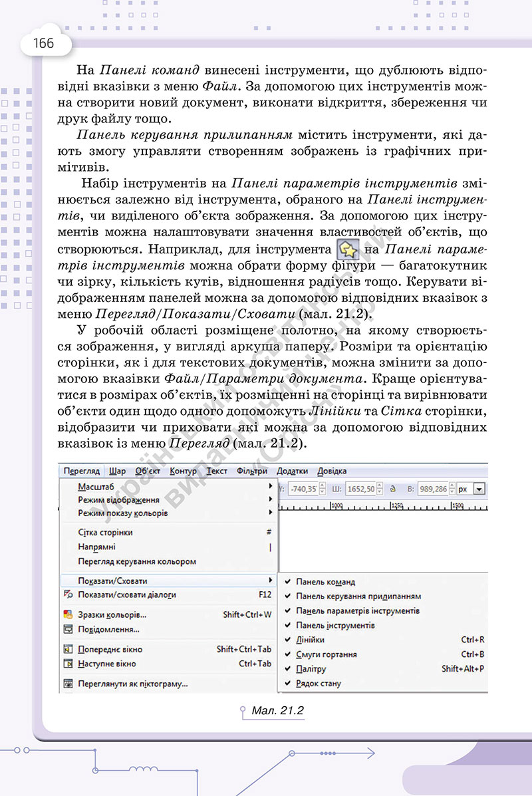
Task: Open the Перегляд menu
Action: coord(82,471)
